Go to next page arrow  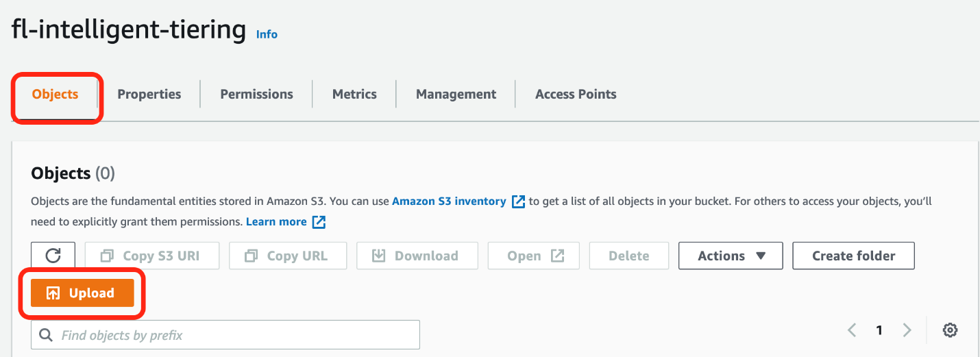coord(907,330)
